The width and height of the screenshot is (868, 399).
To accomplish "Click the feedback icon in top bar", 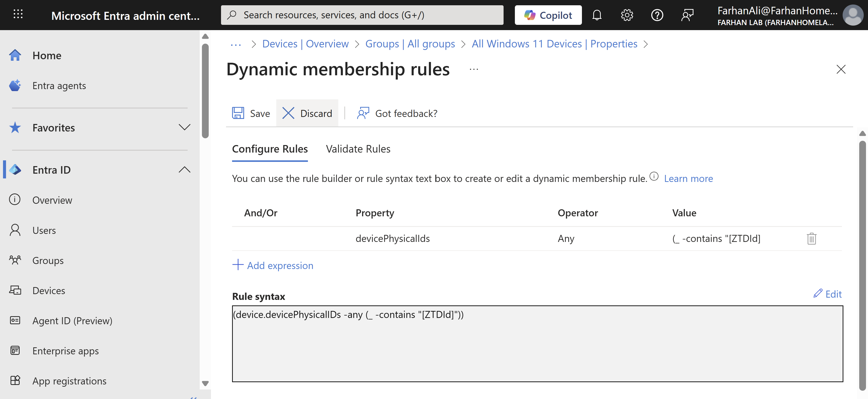I will coord(687,15).
